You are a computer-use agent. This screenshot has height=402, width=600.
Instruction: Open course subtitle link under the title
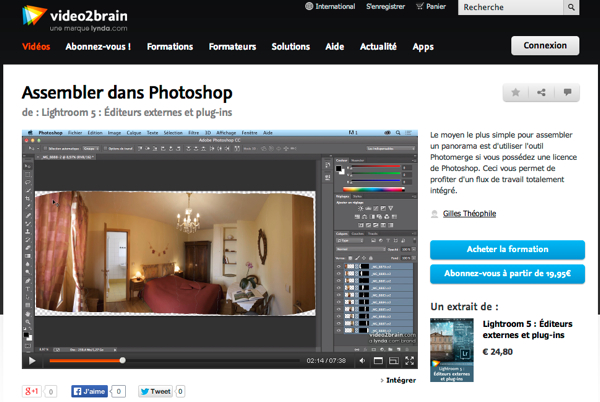(127, 112)
